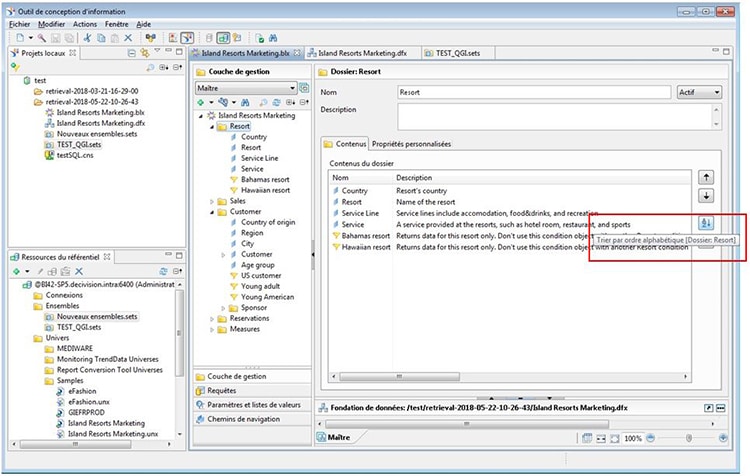Expand the Reservations folder
This screenshot has height=476, width=750.
tap(211, 319)
